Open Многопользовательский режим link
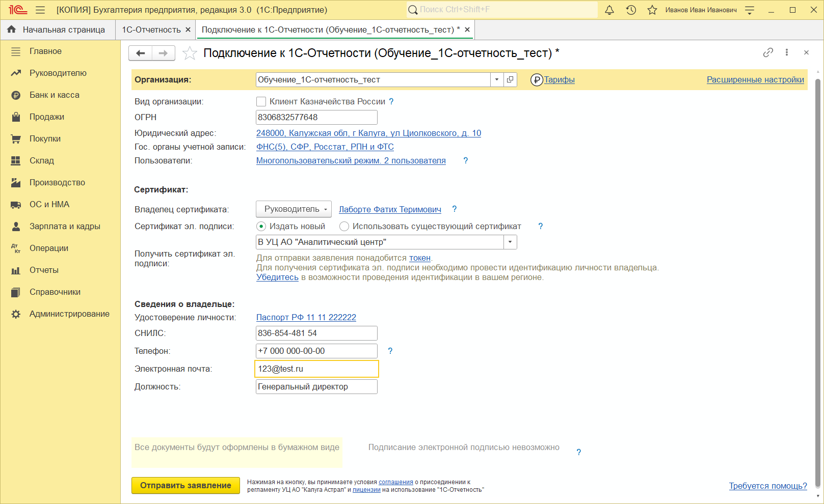Viewport: 824px width, 504px height. point(351,160)
